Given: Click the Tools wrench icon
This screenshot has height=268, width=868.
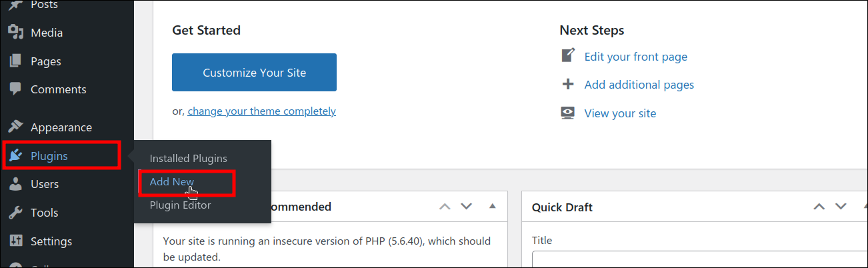Looking at the screenshot, I should click(16, 213).
